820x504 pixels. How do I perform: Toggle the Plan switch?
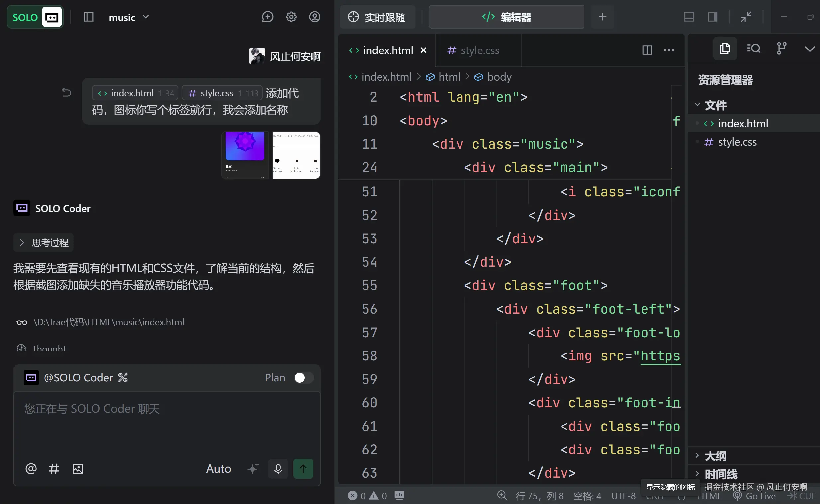[303, 378]
